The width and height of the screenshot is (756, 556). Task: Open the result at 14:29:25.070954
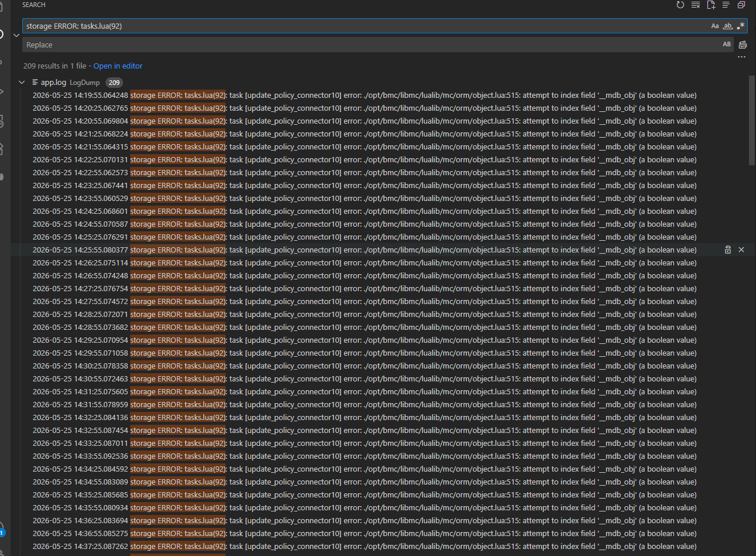pos(365,340)
